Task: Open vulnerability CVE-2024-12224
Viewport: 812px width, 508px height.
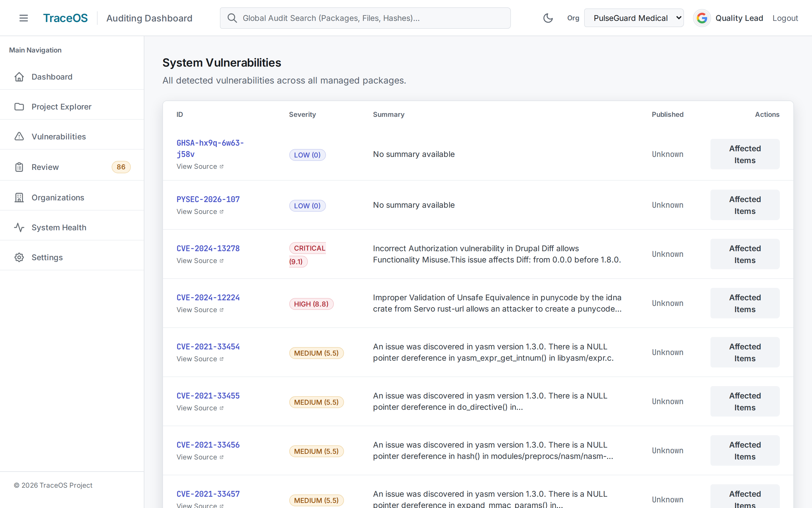Action: point(208,297)
